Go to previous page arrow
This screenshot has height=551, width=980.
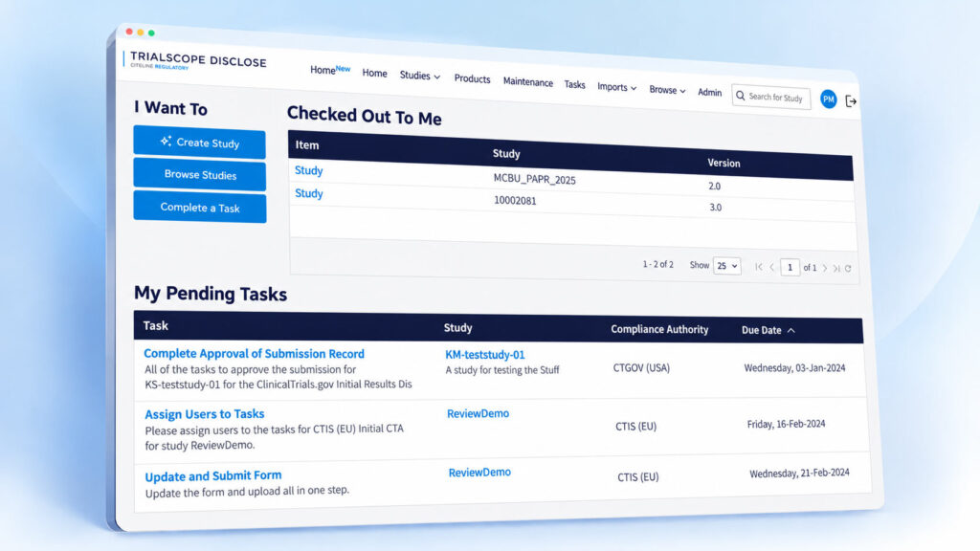(x=772, y=267)
